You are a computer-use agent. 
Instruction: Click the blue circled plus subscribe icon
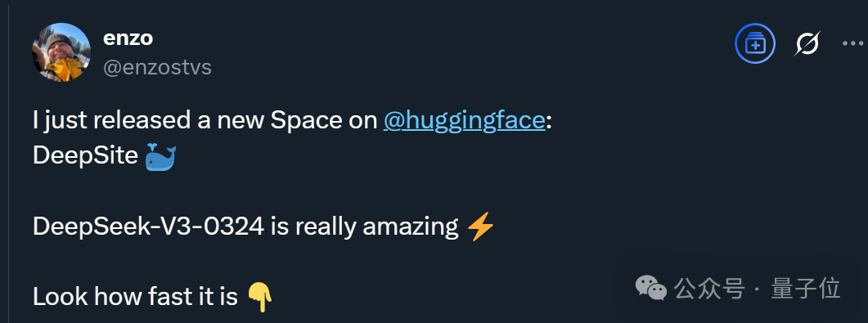coord(755,43)
